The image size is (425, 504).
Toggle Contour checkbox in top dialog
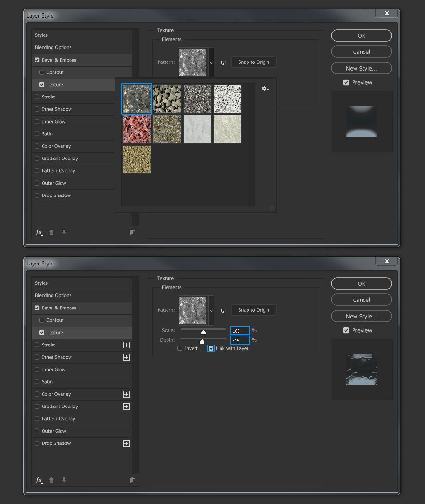click(x=42, y=72)
